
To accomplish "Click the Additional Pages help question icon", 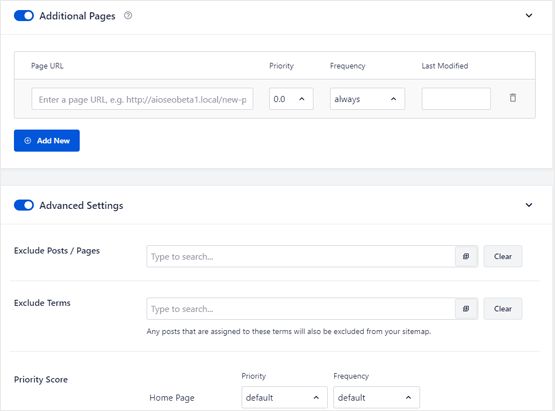I will [x=128, y=15].
